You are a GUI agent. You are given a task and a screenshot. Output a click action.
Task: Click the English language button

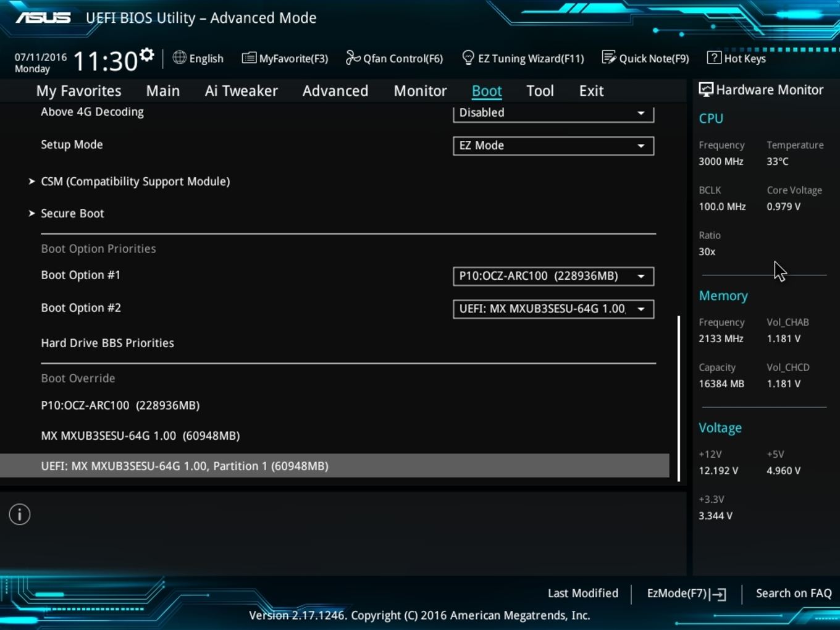(x=198, y=58)
